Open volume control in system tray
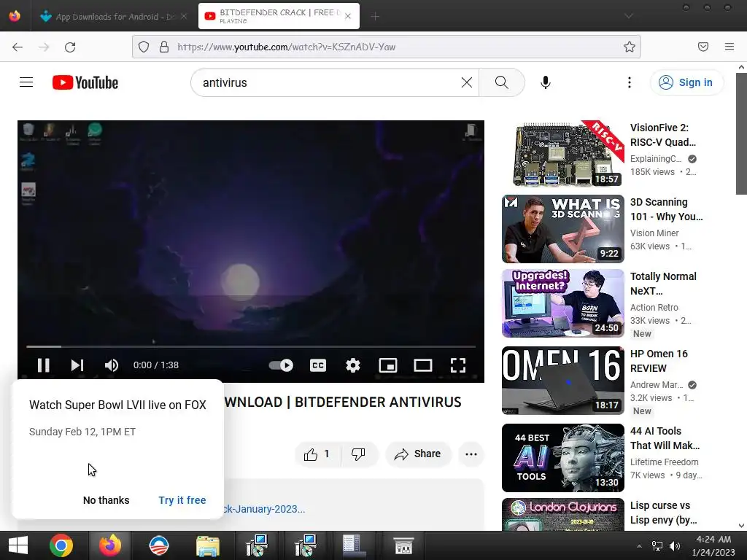Image resolution: width=747 pixels, height=560 pixels. pos(675,545)
